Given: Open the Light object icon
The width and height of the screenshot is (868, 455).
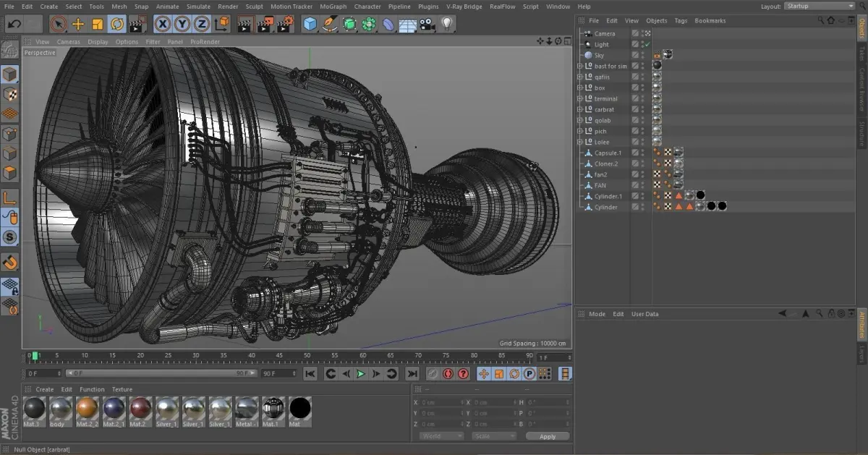Looking at the screenshot, I should [447, 25].
